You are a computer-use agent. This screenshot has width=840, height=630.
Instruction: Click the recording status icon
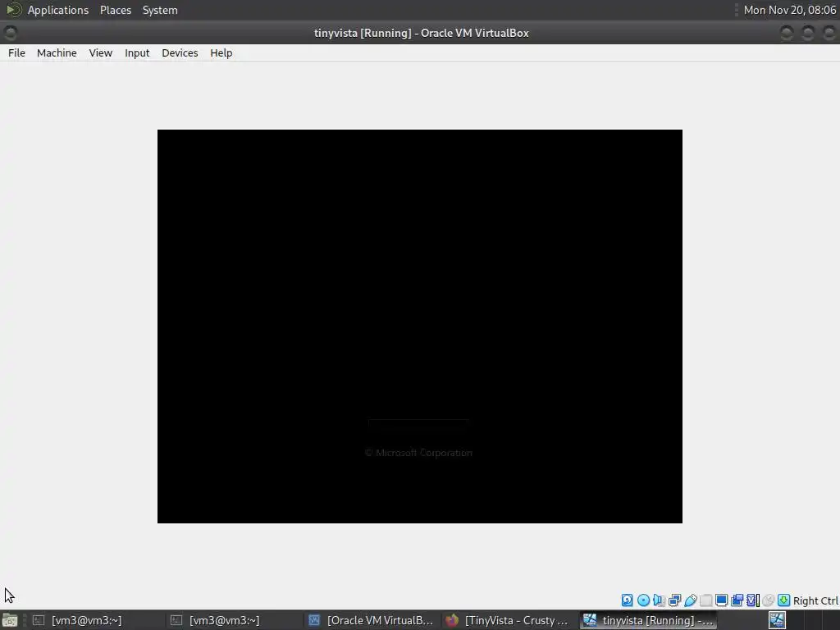[x=737, y=600]
